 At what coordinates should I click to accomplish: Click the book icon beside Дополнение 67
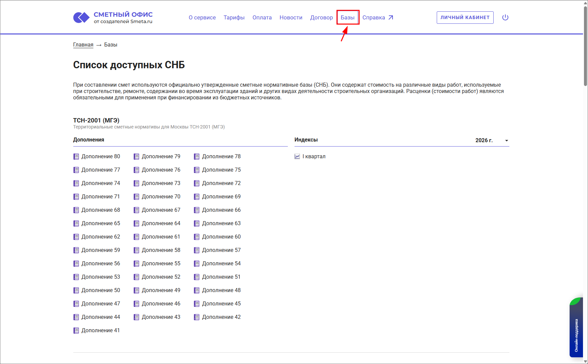tap(137, 210)
